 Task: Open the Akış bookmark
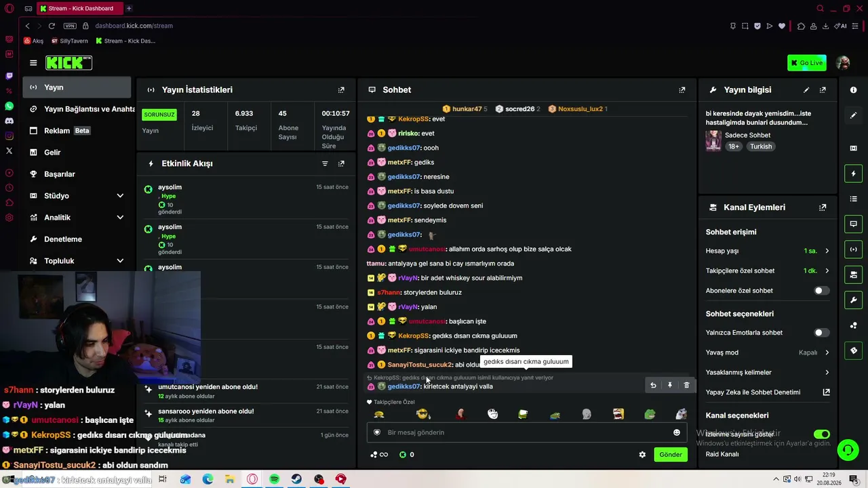[33, 41]
